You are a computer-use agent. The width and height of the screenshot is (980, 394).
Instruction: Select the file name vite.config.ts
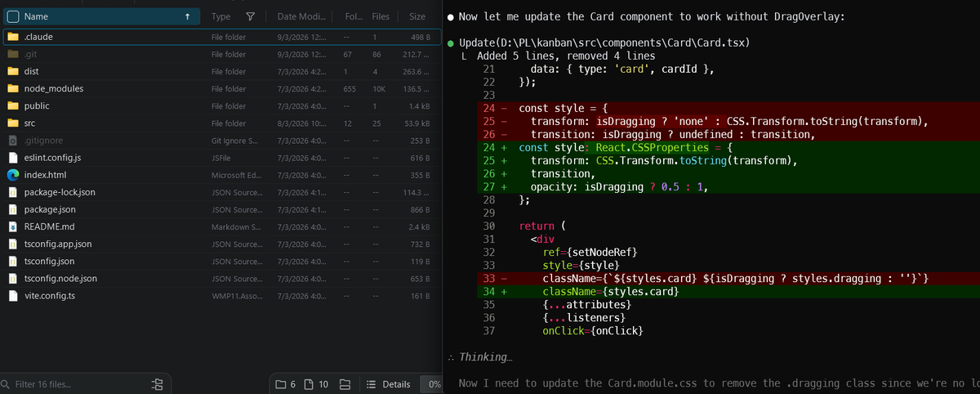pos(50,295)
